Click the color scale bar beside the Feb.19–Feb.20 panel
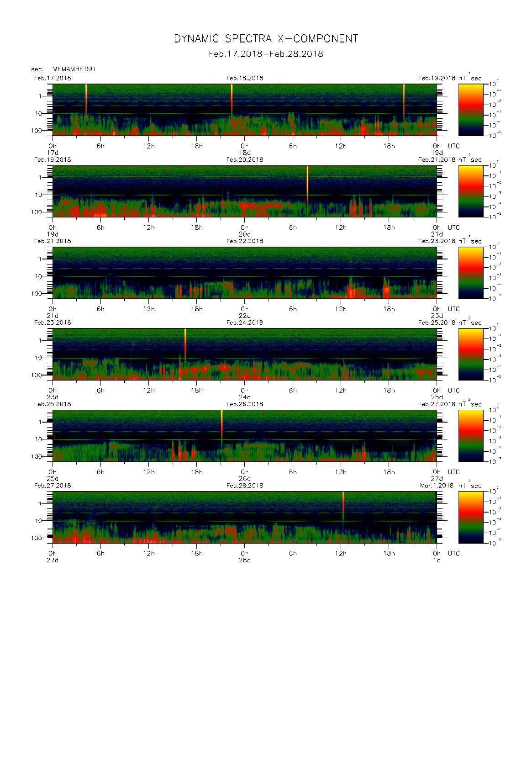This screenshot has width=532, height=767. click(x=471, y=191)
